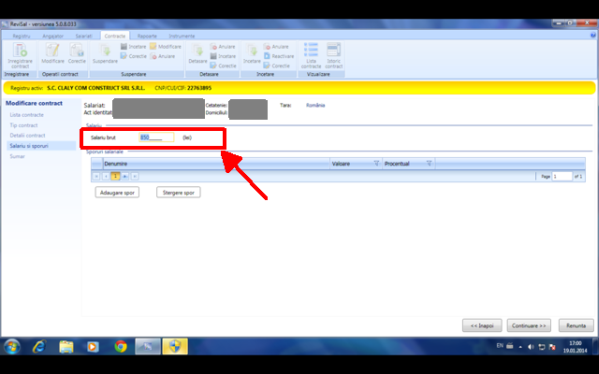Open Lista contracte in the Vizualizare group
Viewport: 599px width, 374px height.
click(x=311, y=55)
